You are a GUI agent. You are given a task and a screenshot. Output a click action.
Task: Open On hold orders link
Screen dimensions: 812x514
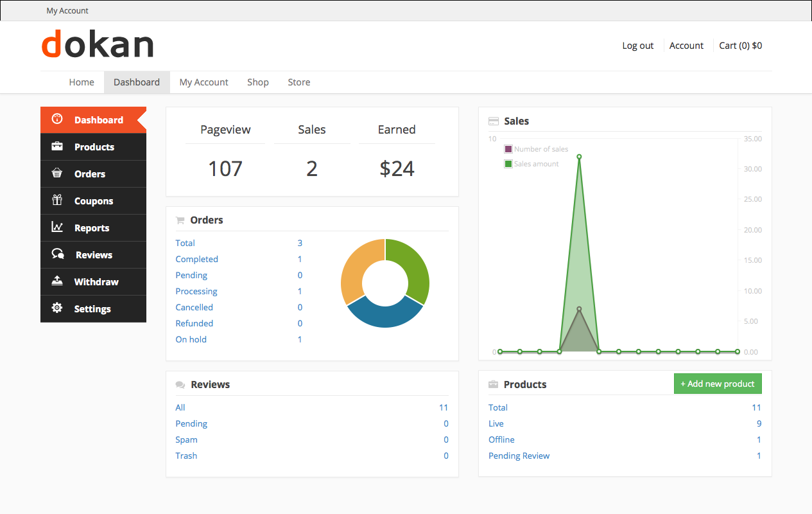191,339
